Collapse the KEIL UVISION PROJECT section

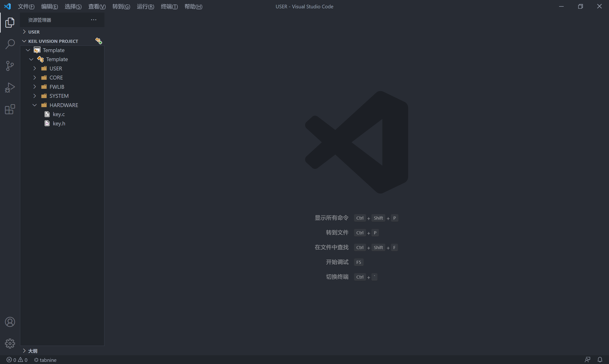point(53,41)
